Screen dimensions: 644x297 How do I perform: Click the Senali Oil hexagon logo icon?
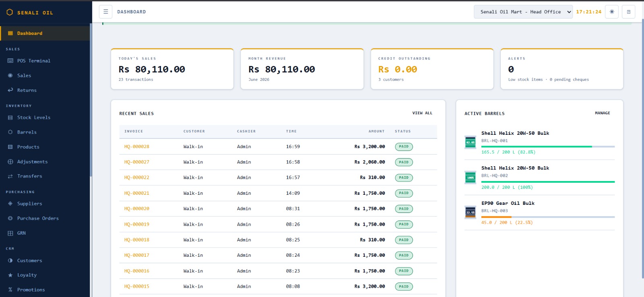click(10, 12)
